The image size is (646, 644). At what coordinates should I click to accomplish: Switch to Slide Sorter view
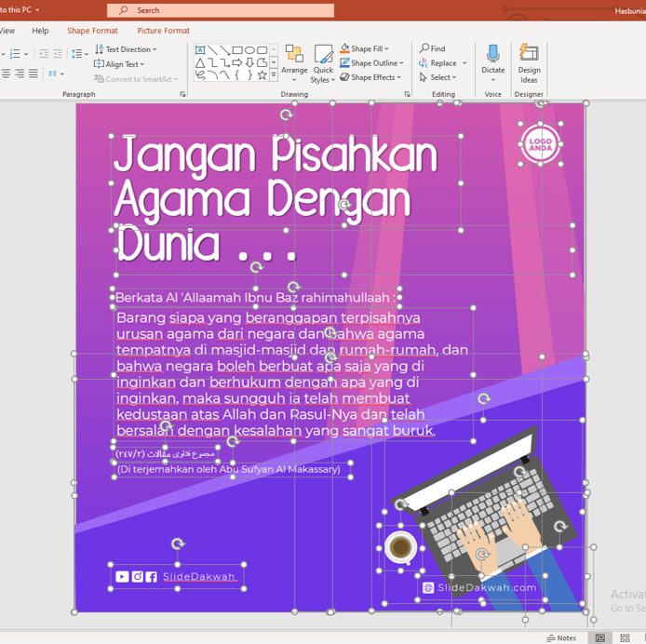point(625,637)
